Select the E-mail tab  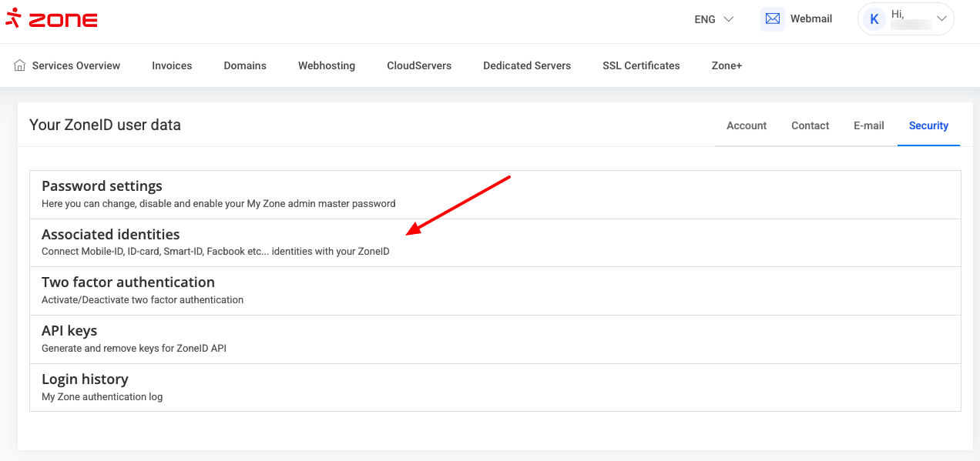pyautogui.click(x=868, y=125)
